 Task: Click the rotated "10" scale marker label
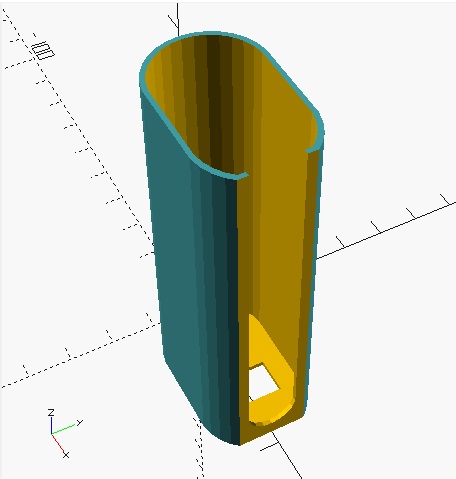pos(43,51)
